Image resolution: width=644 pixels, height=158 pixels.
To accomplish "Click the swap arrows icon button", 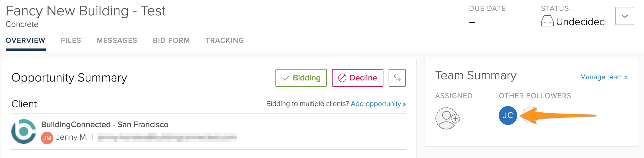I will pyautogui.click(x=397, y=78).
